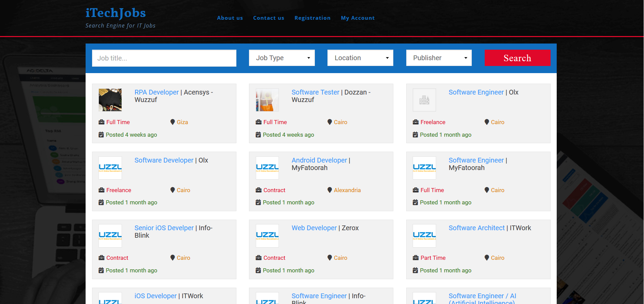
Task: Open the About us page
Action: pyautogui.click(x=230, y=18)
